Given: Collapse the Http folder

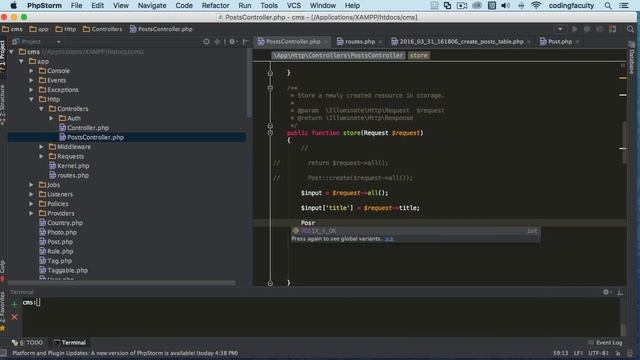Looking at the screenshot, I should 31,99.
